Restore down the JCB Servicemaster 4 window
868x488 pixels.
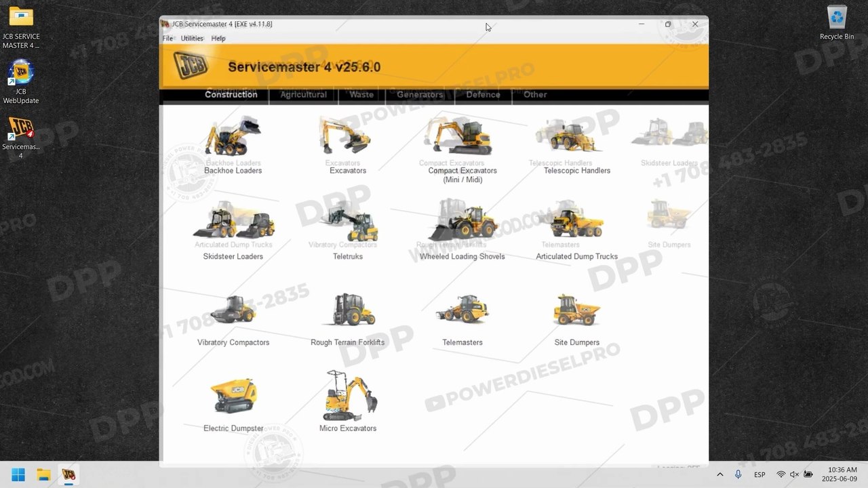(x=668, y=24)
